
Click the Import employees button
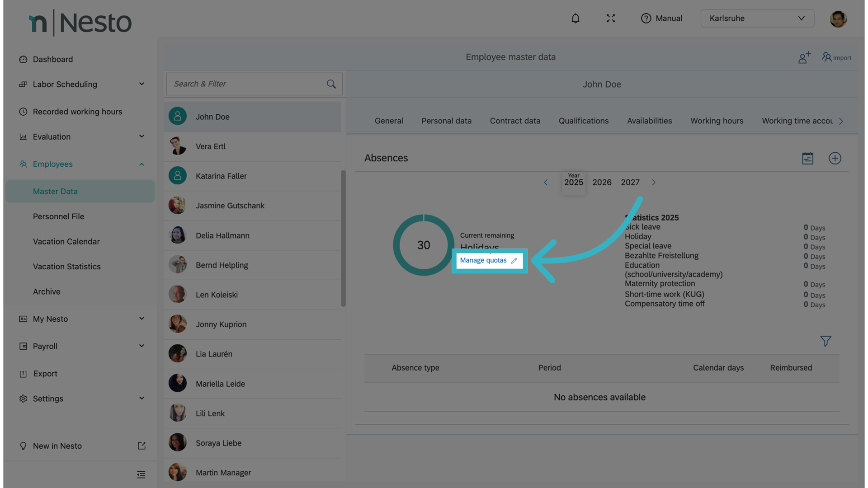(x=836, y=57)
